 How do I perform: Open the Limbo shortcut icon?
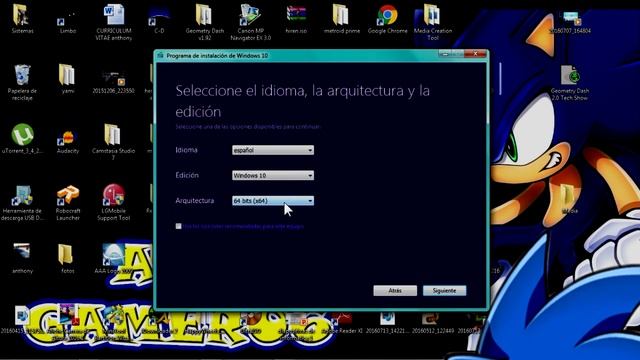(67, 17)
